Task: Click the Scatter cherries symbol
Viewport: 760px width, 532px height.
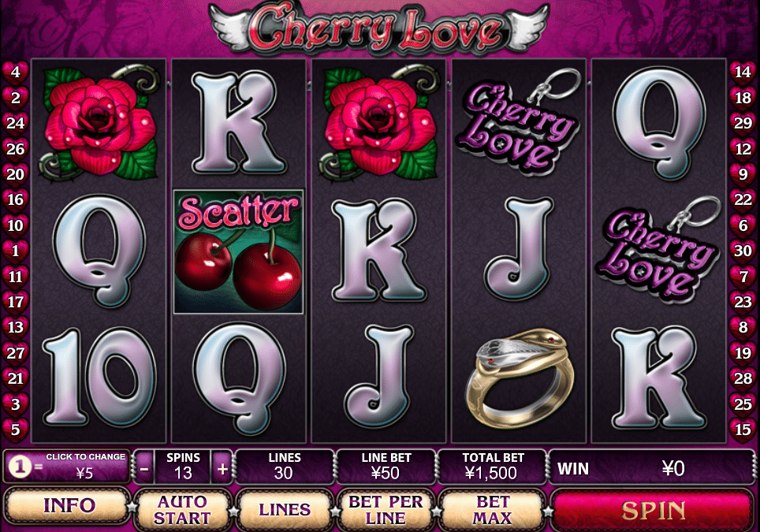Action: click(238, 251)
